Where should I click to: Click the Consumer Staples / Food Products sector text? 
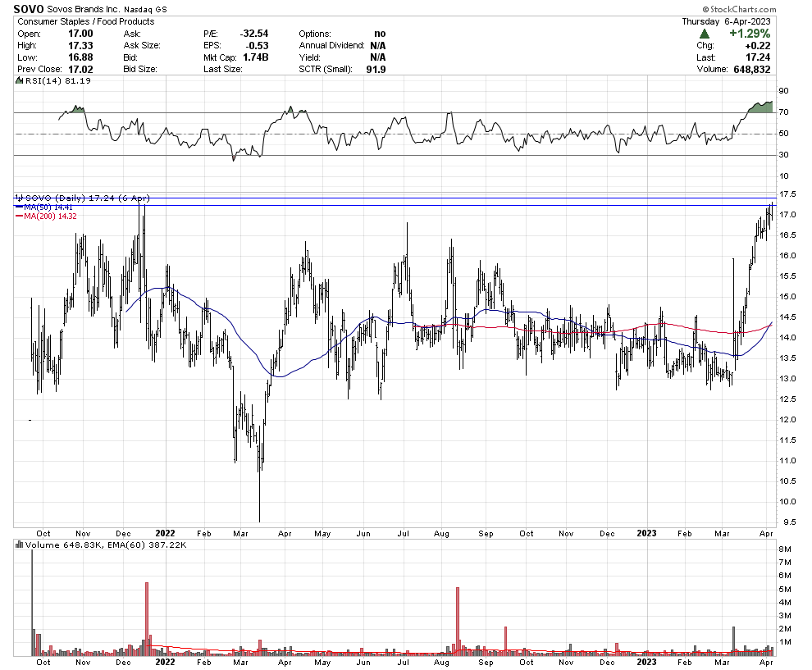[x=86, y=21]
